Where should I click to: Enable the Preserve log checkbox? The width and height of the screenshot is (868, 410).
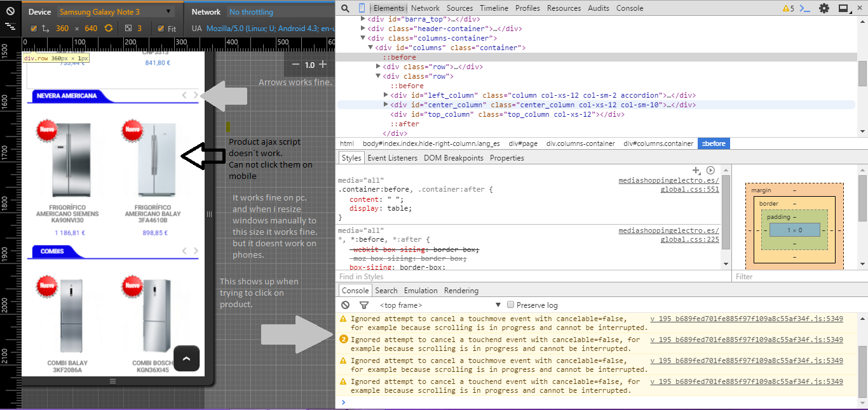point(511,305)
